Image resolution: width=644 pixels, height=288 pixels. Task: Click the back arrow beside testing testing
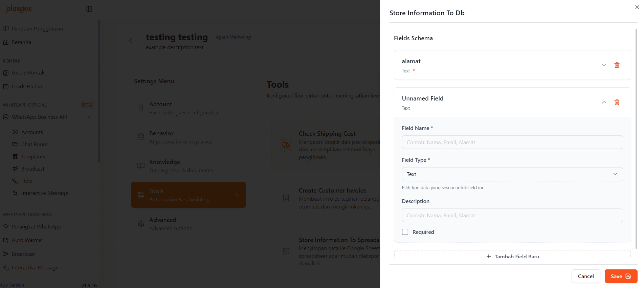[x=131, y=41]
